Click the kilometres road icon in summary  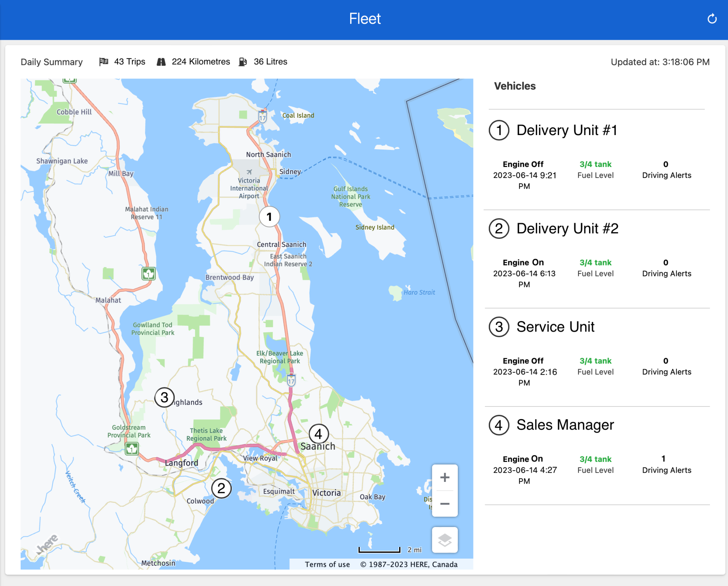(x=161, y=62)
